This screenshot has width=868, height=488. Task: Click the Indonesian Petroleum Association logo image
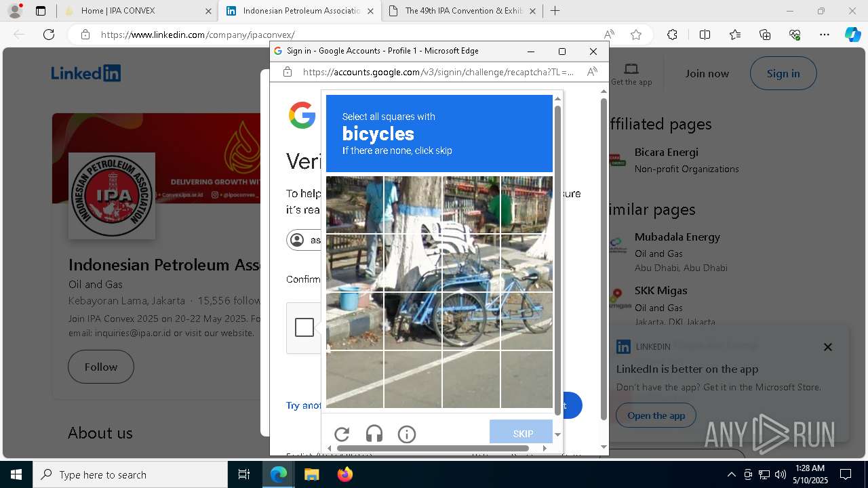point(112,196)
